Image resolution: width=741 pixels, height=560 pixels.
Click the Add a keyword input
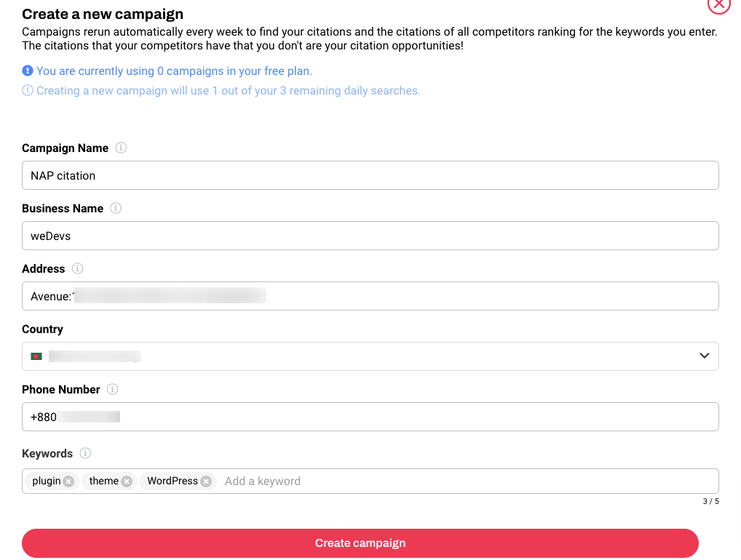[x=468, y=481]
